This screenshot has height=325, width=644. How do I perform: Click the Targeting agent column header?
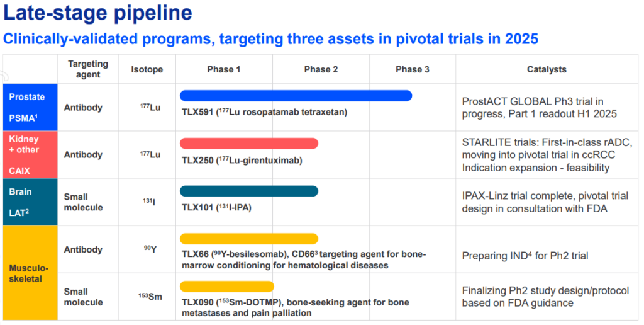[x=88, y=69]
